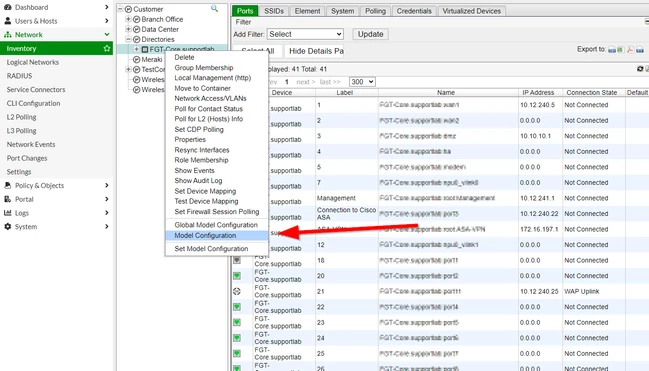649x371 pixels.
Task: Click the black settings icon above table
Action: pyautogui.click(x=640, y=69)
